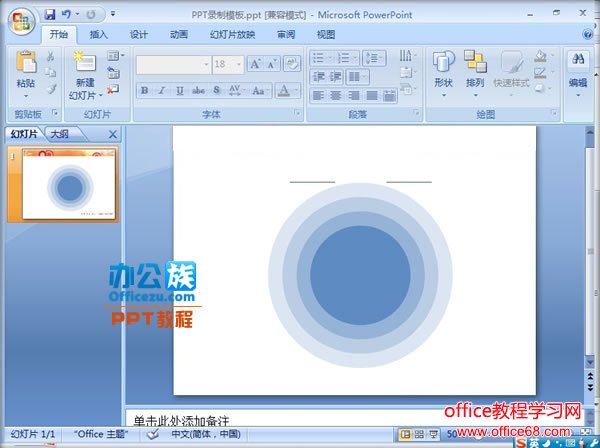Open the font name dropdown
Viewport: 600px width, 448px height.
click(x=206, y=64)
